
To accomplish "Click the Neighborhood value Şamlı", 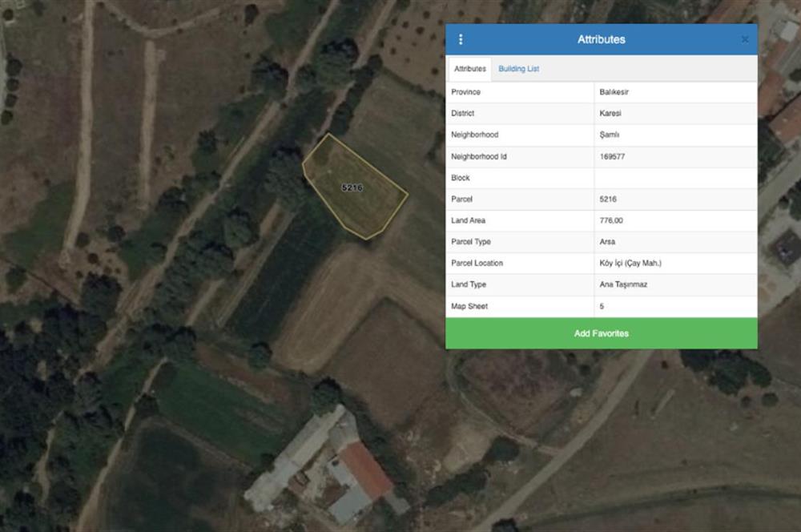I will [x=610, y=135].
